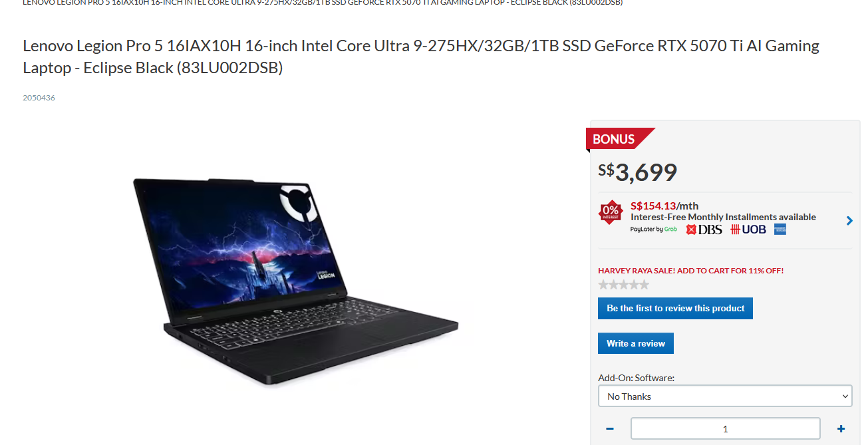Click the quantity input field
Screen dimensions: 868x445
coord(726,429)
